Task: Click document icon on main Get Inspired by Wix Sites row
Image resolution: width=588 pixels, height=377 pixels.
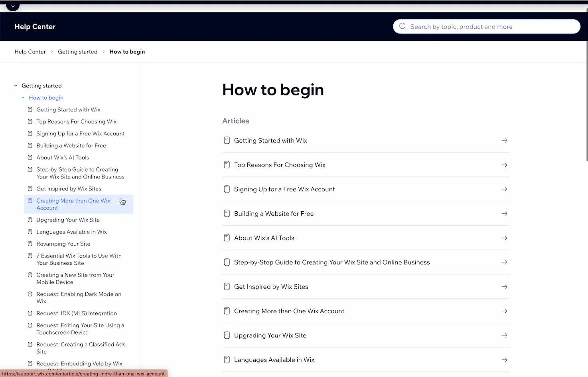Action: pyautogui.click(x=227, y=287)
